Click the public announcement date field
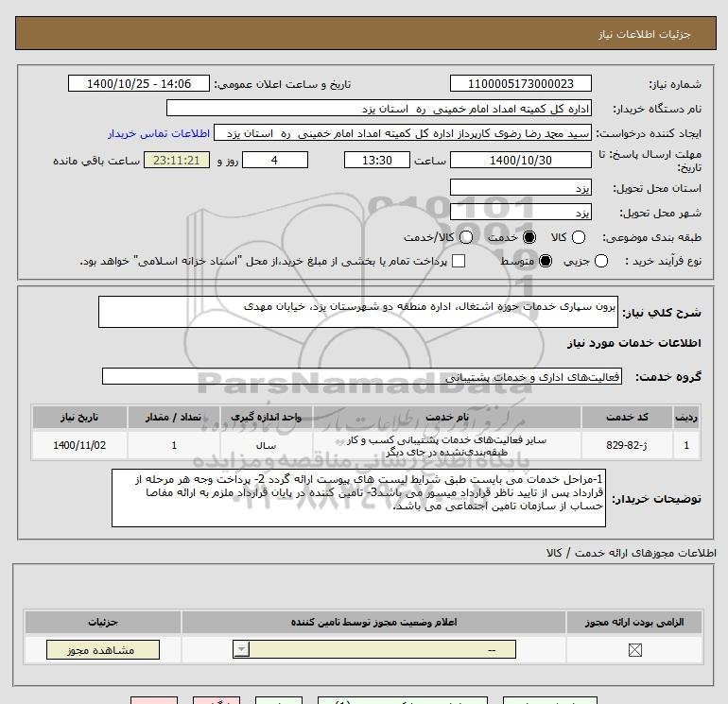 click(x=139, y=83)
